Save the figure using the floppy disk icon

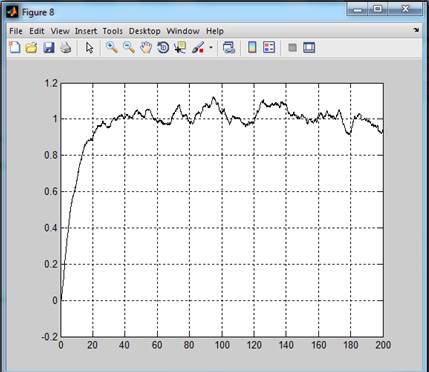coord(49,48)
